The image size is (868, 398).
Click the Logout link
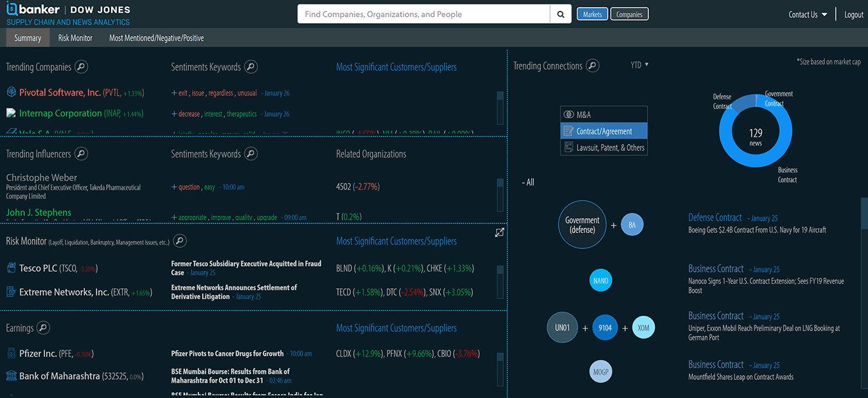point(854,14)
